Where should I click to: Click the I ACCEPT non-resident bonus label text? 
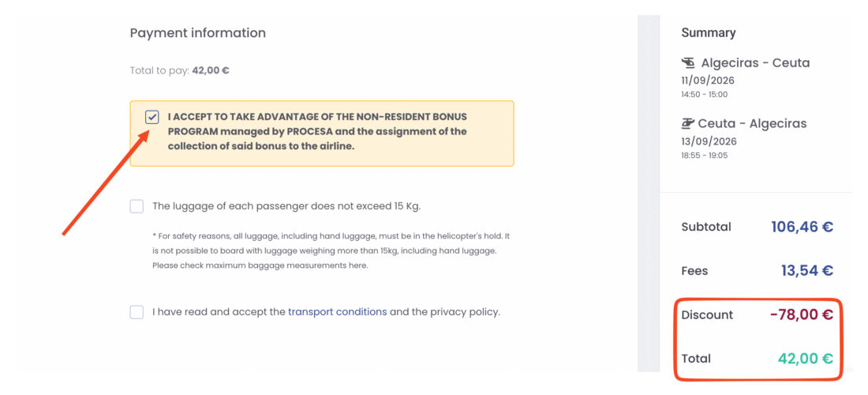point(318,132)
